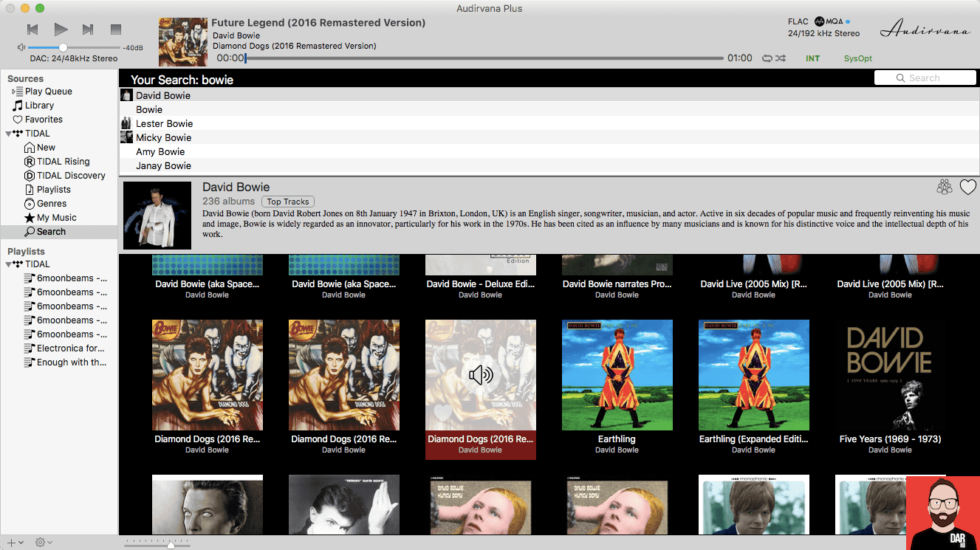This screenshot has width=980, height=550.
Task: Toggle shuffle playback
Action: (781, 58)
